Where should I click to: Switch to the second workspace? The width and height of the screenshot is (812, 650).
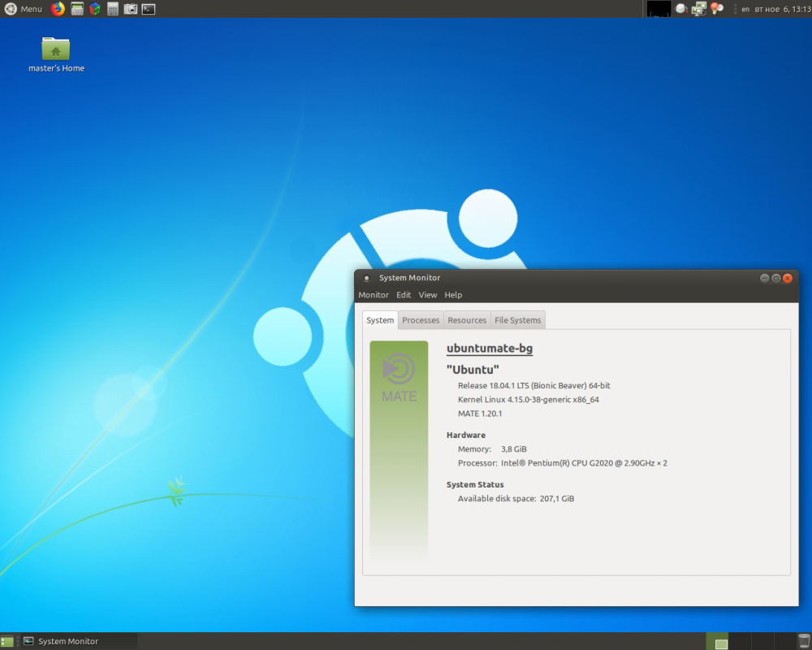(739, 641)
